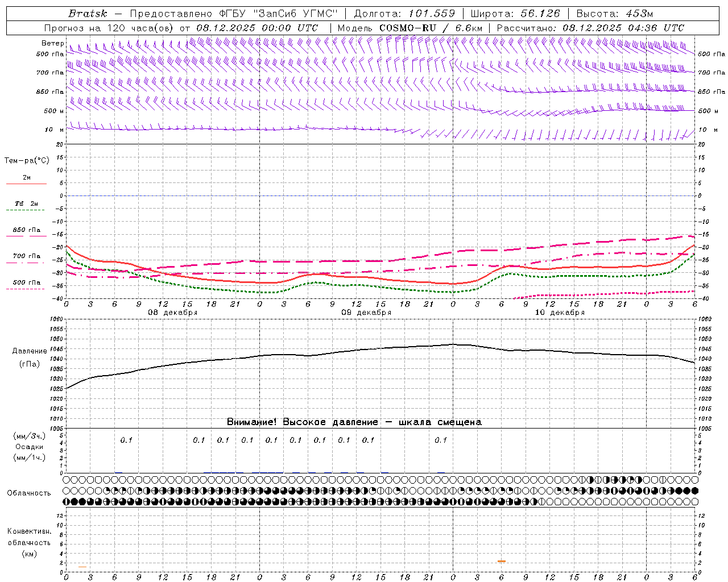This screenshot has width=728, height=582.
Task: Click the '(мм/3ч.)' precipitation unit label
Action: coord(30,436)
